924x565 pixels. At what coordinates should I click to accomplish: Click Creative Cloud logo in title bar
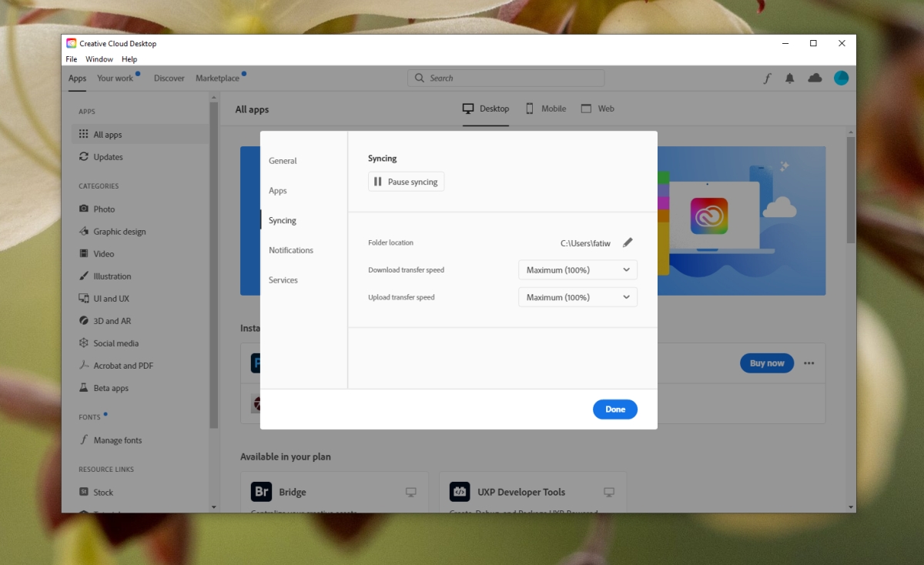click(71, 44)
